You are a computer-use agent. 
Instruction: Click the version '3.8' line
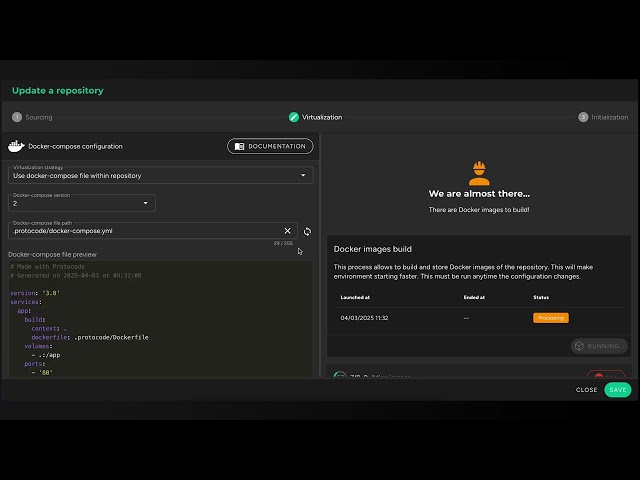35,293
